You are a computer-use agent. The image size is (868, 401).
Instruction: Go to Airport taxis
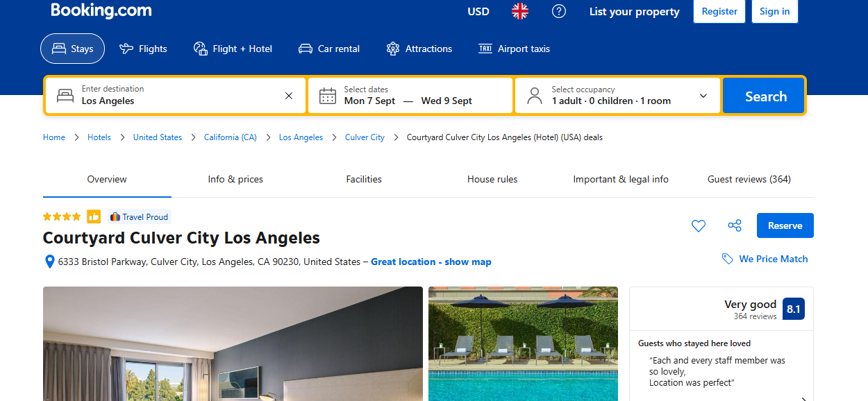(515, 49)
